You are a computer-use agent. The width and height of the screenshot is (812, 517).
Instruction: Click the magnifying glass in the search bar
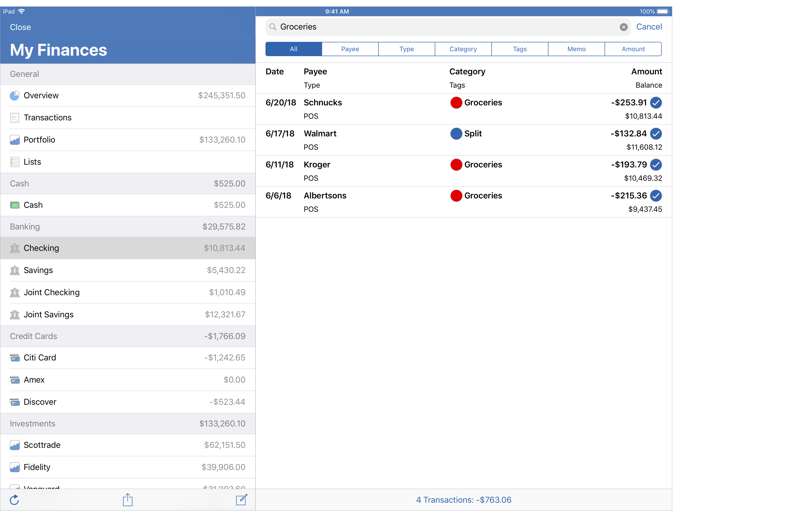pyautogui.click(x=272, y=27)
